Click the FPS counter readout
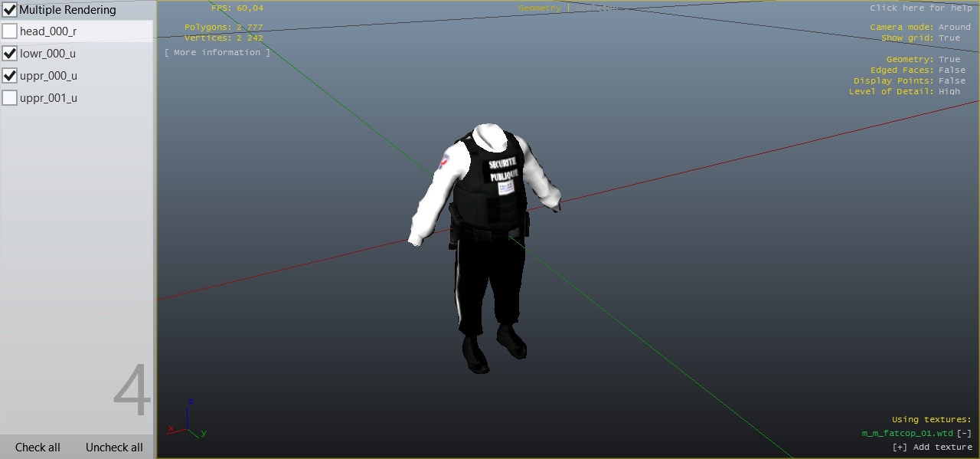Viewport: 980px width, 459px height. [237, 8]
